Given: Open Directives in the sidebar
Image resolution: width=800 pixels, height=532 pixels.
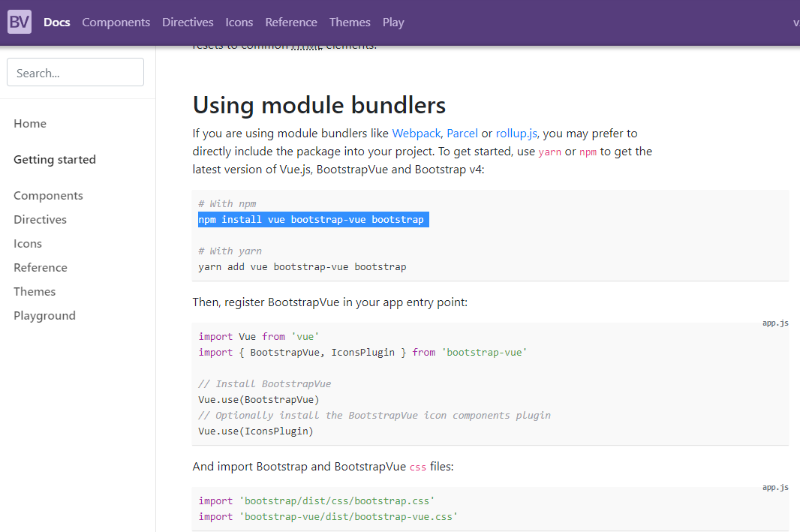Looking at the screenshot, I should 41,220.
